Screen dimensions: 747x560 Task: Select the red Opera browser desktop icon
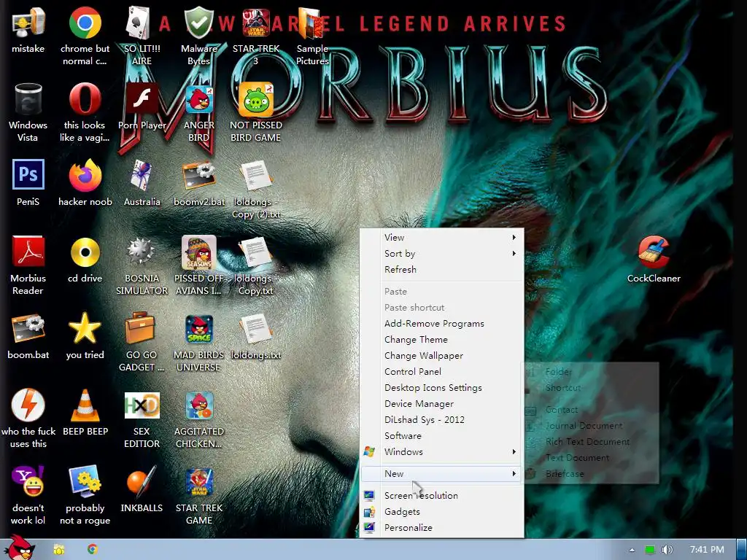tap(85, 99)
